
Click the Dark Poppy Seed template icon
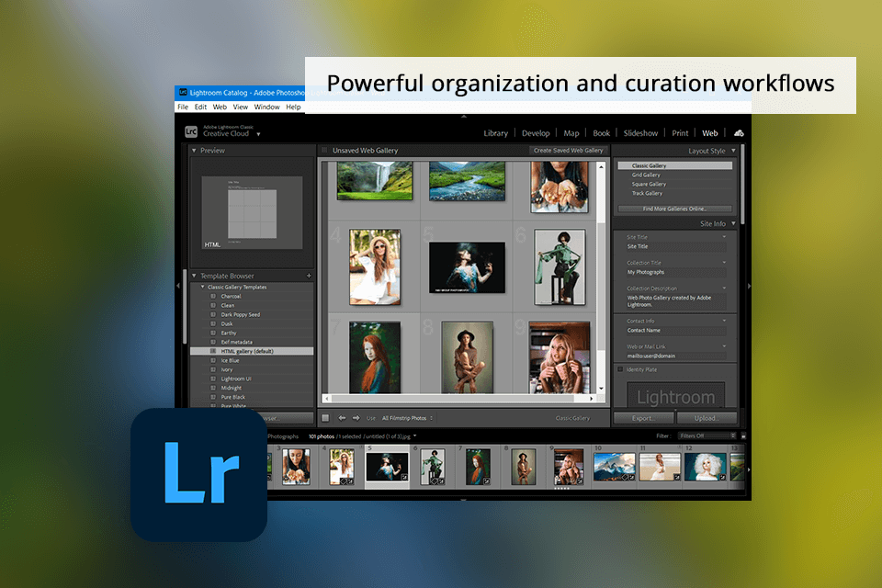213,314
